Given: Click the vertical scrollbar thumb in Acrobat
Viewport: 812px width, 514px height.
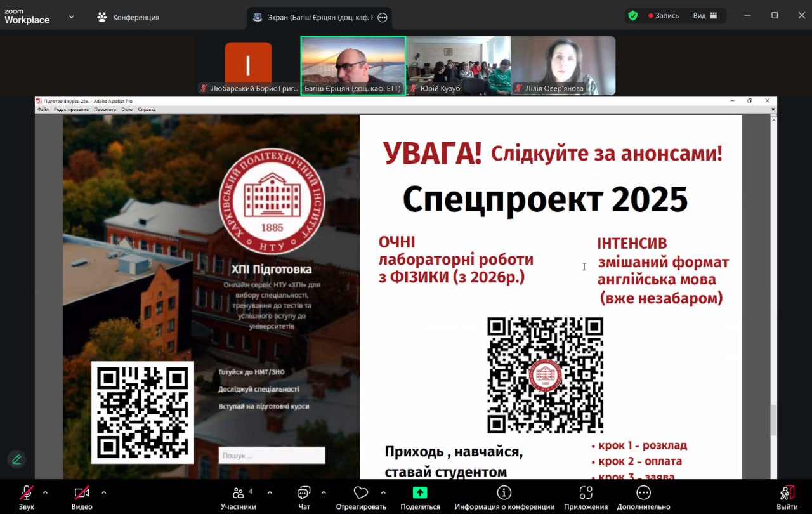Looking at the screenshot, I should 773,420.
